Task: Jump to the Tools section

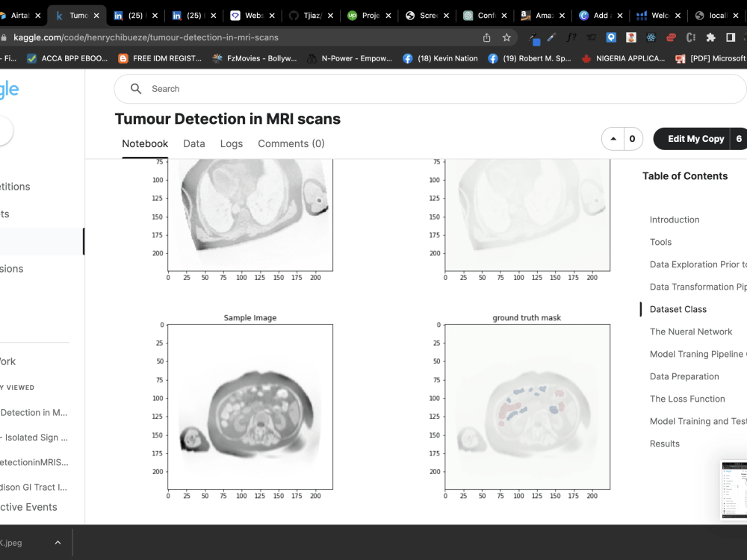Action: tap(660, 242)
